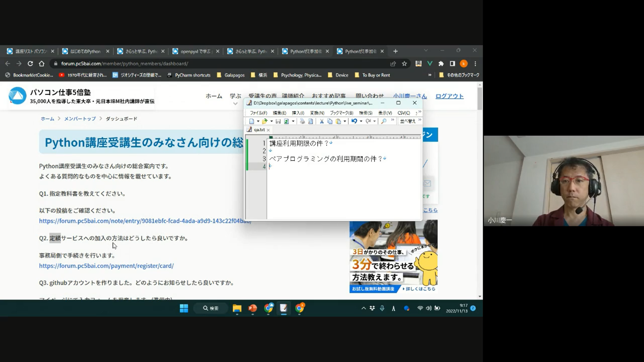Screen dimensions: 644x362
Task: Click the open folder icon in editor
Action: click(x=265, y=121)
